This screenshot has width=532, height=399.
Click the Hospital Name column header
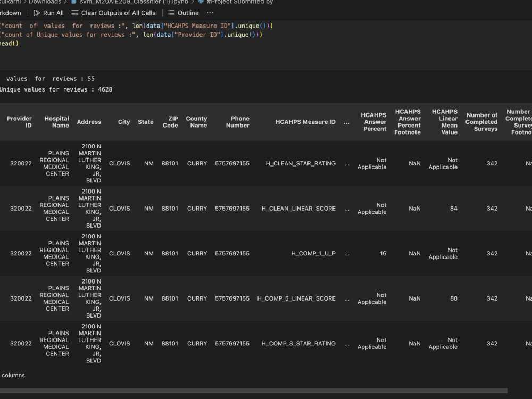[56, 122]
